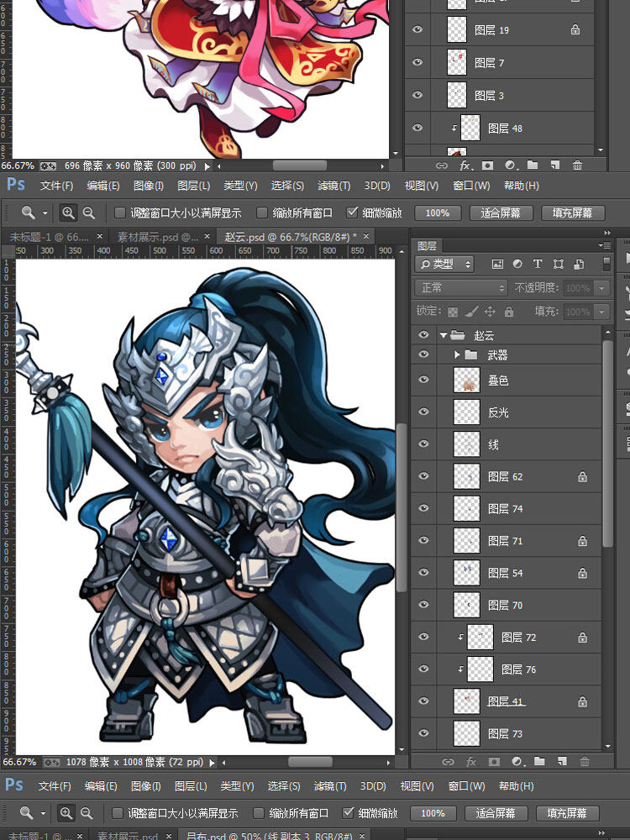Hide the 武器 group
Viewport: 630px width, 840px height.
[423, 354]
